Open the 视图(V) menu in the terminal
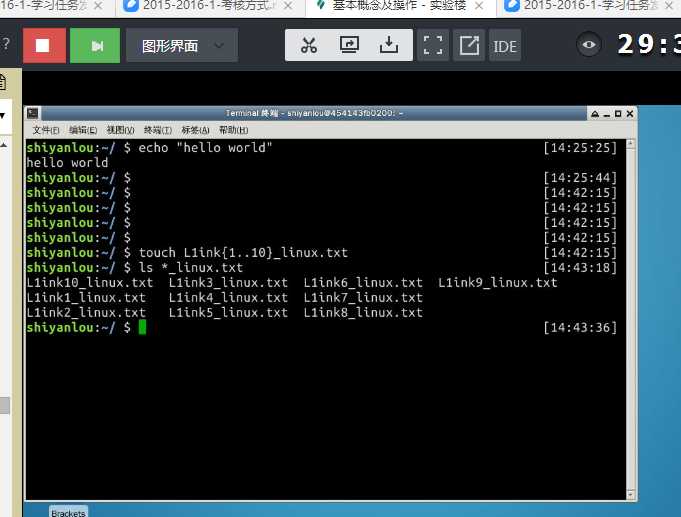This screenshot has width=681, height=517. pos(120,130)
